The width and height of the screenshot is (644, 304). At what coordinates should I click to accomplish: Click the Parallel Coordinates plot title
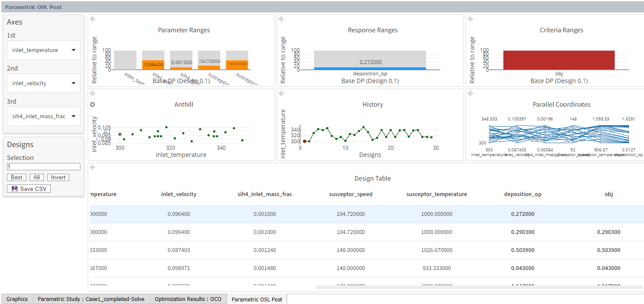pos(561,104)
